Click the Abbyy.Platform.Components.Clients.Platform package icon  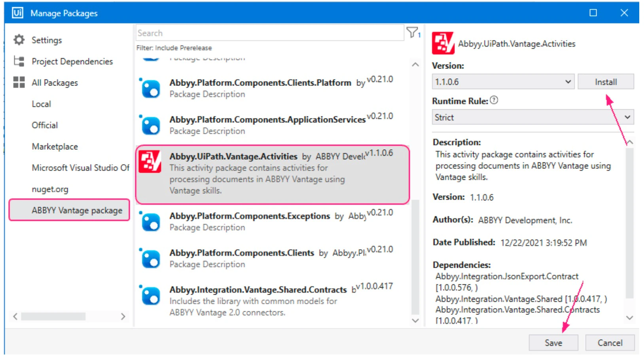151,88
